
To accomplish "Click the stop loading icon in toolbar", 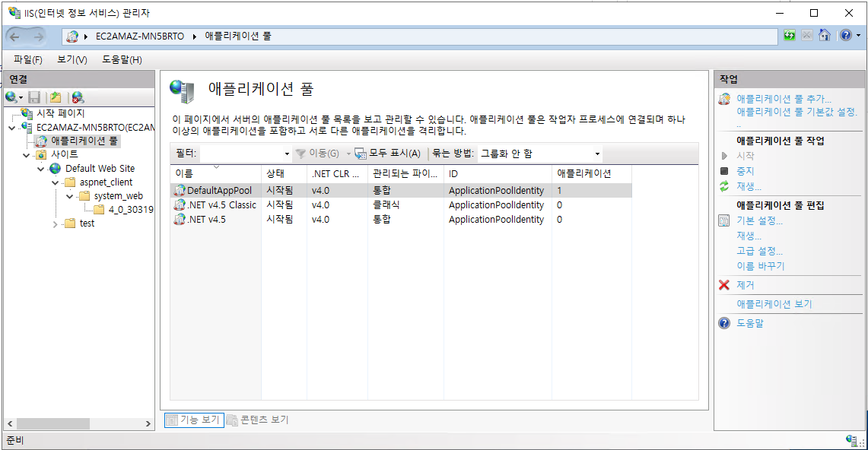I will [807, 36].
